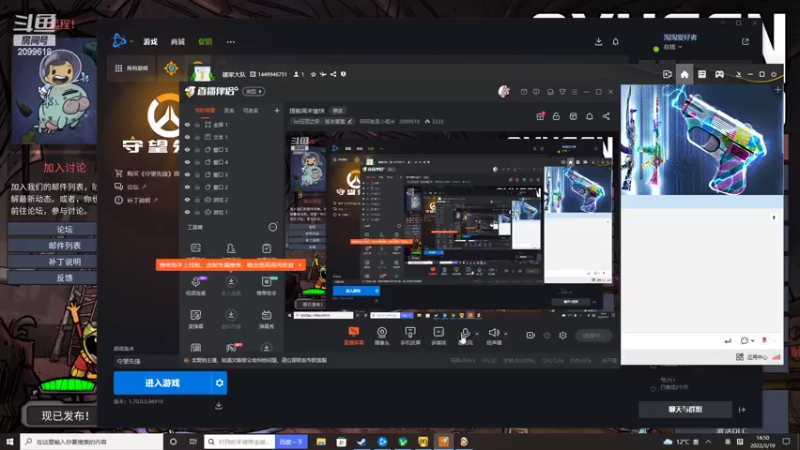This screenshot has height=450, width=800.
Task: Expand speaker options arrow
Action: point(506,334)
